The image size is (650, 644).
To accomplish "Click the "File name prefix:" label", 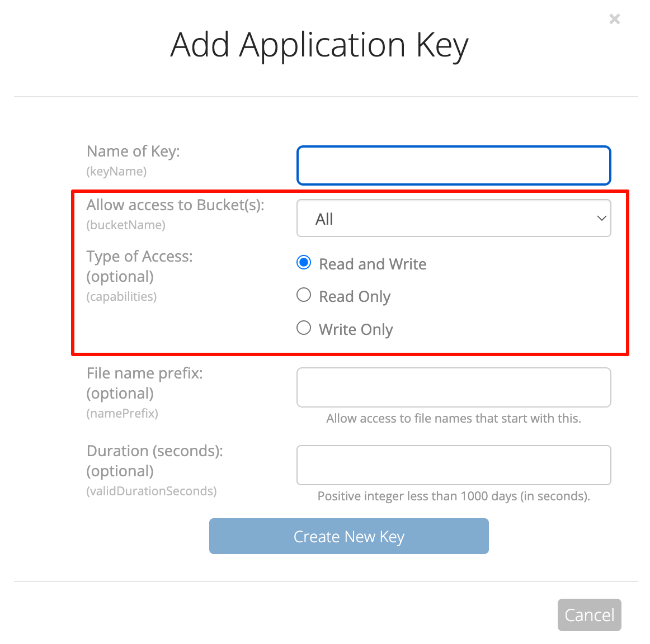I will pos(144,373).
